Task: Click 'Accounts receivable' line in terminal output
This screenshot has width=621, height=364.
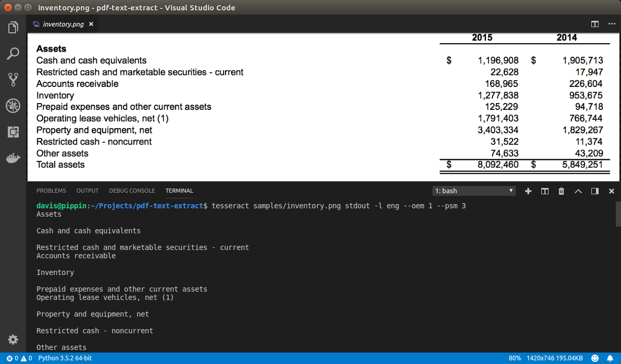Action: point(76,256)
